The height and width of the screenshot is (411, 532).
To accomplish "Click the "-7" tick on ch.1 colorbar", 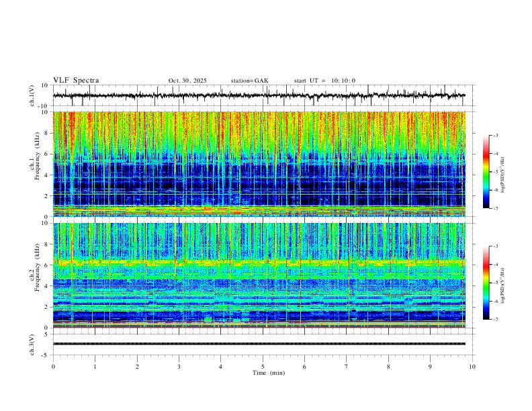I will point(496,209).
